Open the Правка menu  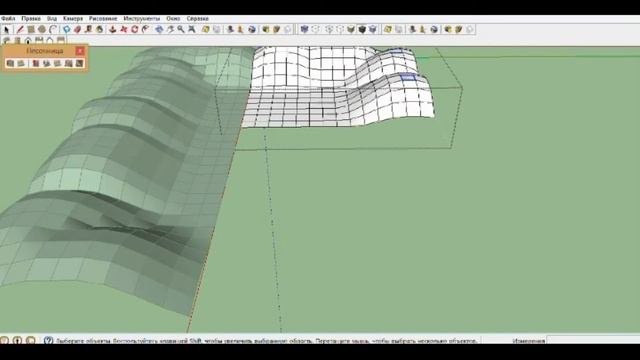point(31,19)
